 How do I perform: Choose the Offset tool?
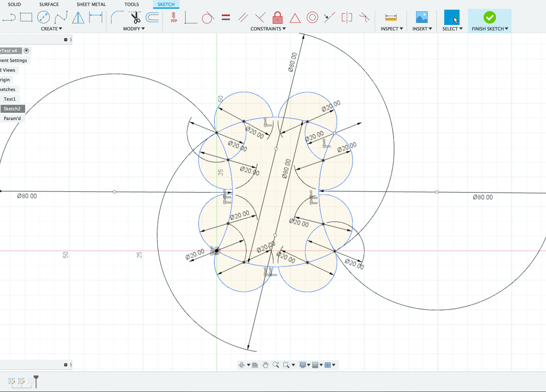[x=152, y=18]
